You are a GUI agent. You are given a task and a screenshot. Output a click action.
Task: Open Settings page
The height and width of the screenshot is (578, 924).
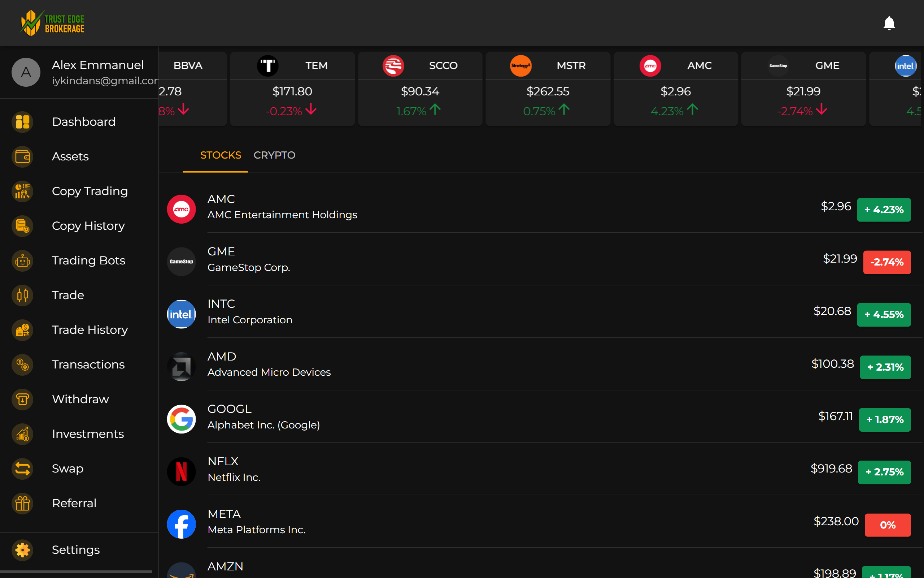point(79,550)
